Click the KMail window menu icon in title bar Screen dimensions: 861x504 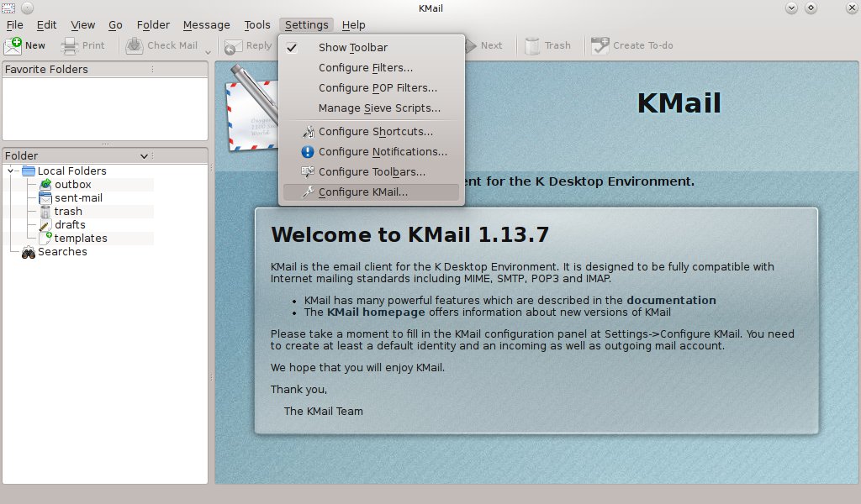tap(8, 8)
